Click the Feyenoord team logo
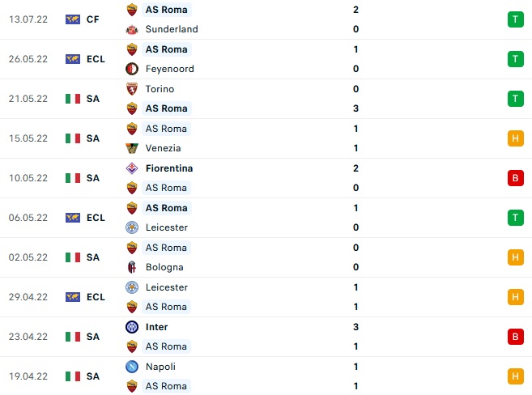Image resolution: width=532 pixels, height=395 pixels. point(133,69)
